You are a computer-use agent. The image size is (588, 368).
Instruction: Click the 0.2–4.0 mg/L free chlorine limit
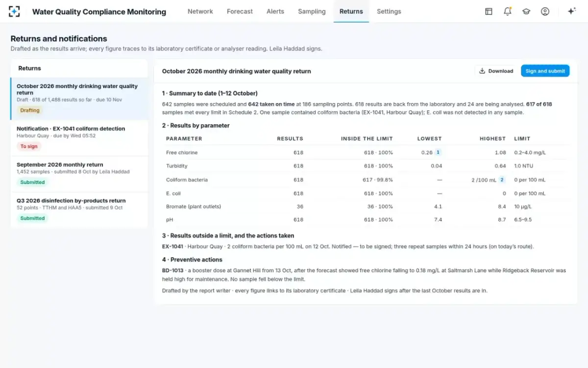click(x=530, y=153)
